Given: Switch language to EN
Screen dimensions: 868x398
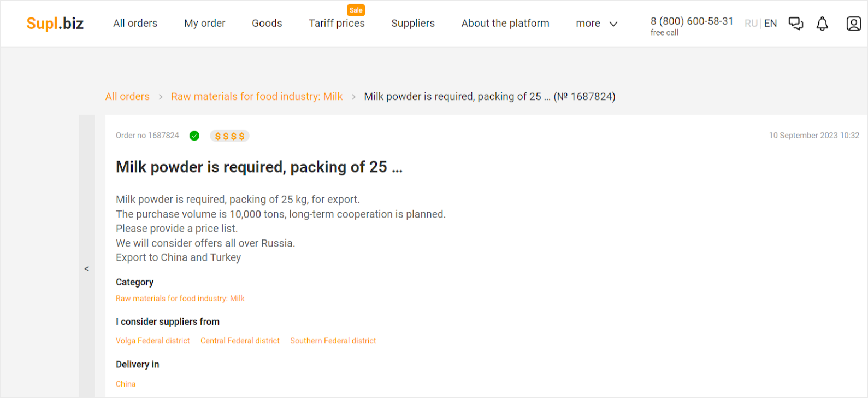Looking at the screenshot, I should point(770,24).
